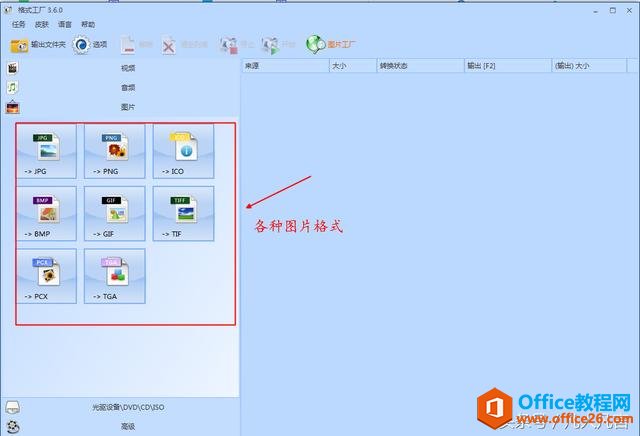Image resolution: width=640 pixels, height=436 pixels.
Task: Click the music note audio icon
Action: [x=13, y=87]
